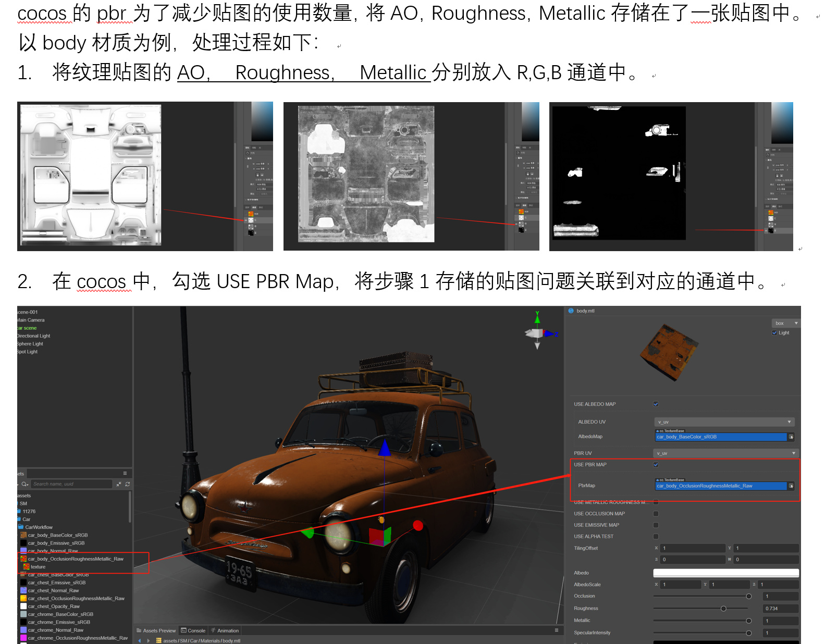Click the back arrow in assets preview path

(140, 641)
